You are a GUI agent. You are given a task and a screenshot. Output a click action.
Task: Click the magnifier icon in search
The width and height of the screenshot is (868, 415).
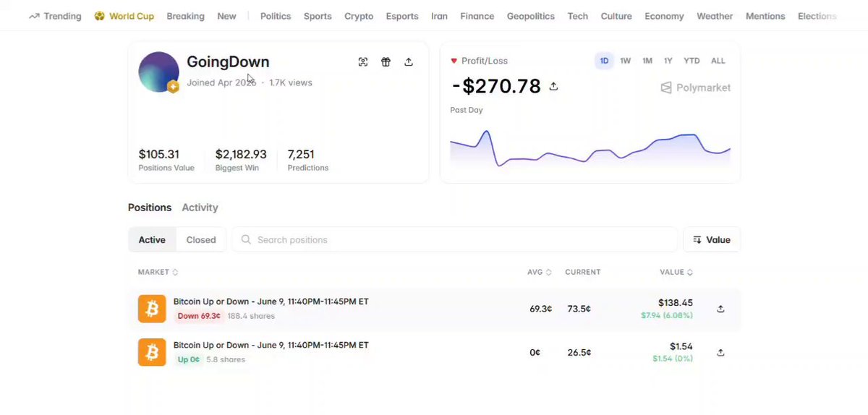247,240
